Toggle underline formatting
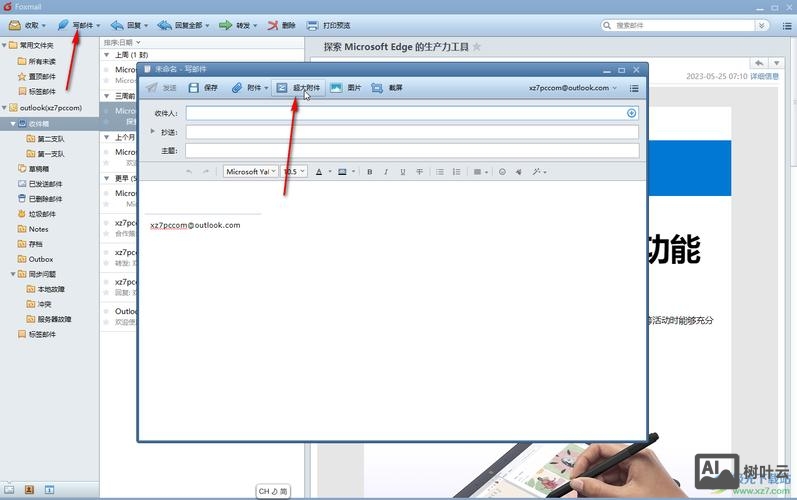797x500 pixels. tap(403, 172)
